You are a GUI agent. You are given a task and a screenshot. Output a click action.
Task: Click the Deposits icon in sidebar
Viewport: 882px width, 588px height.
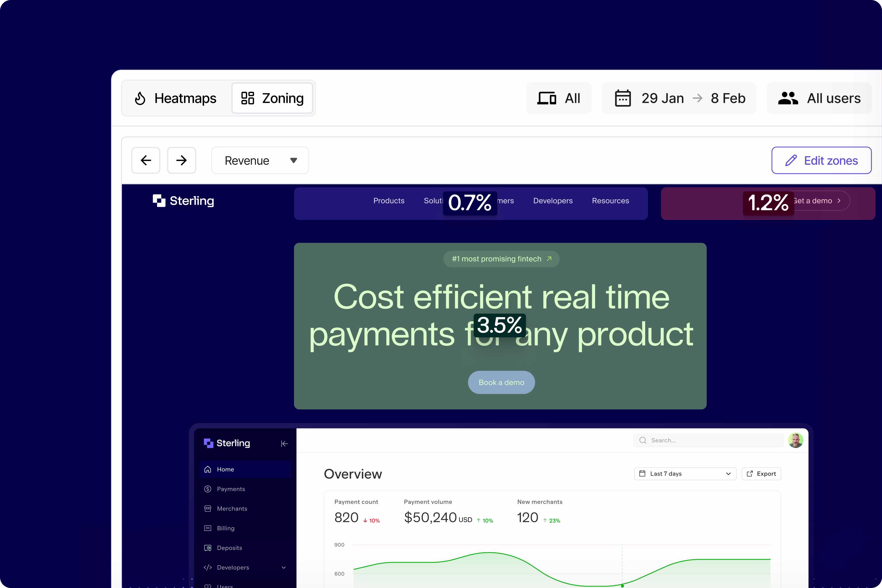207,547
